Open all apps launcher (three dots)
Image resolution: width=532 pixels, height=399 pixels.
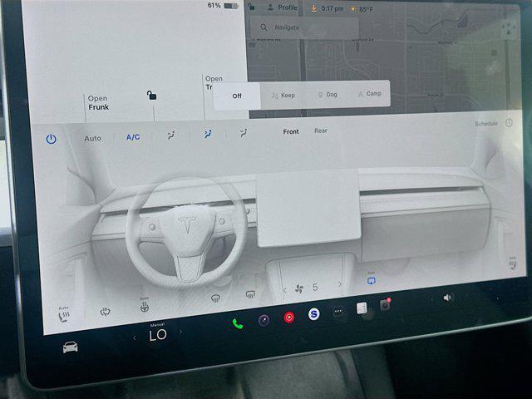338,311
